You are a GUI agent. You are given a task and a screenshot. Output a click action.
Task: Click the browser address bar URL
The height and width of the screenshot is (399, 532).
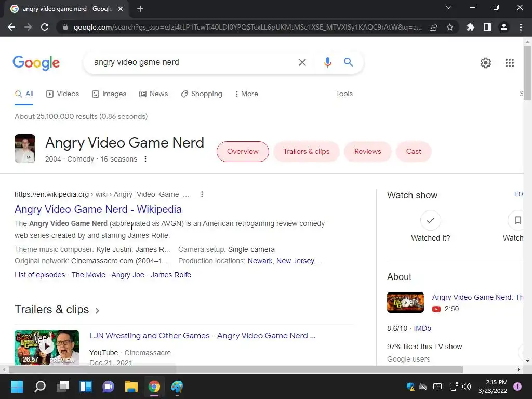tap(247, 27)
